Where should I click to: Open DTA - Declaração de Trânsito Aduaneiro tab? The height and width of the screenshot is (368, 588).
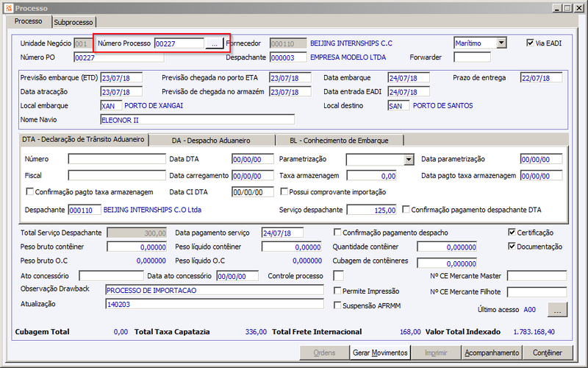pos(83,139)
